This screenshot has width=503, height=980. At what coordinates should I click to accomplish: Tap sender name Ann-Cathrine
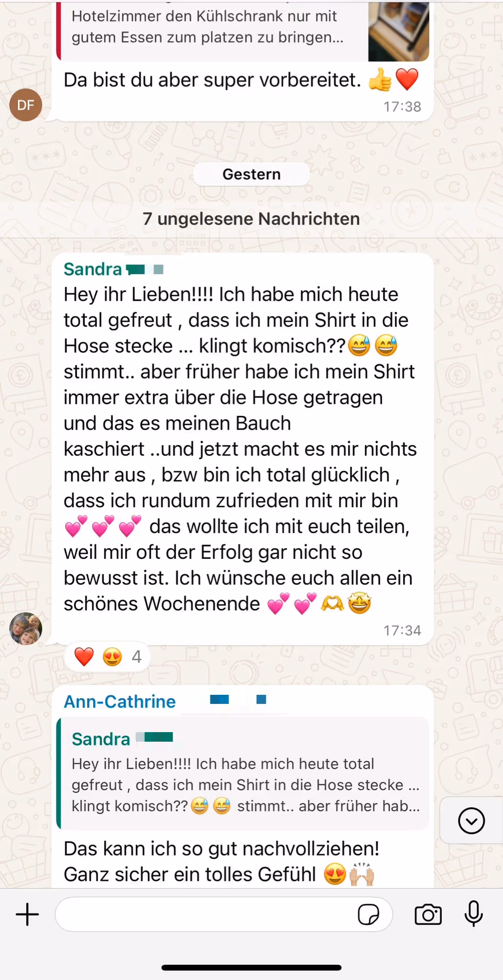click(x=120, y=702)
